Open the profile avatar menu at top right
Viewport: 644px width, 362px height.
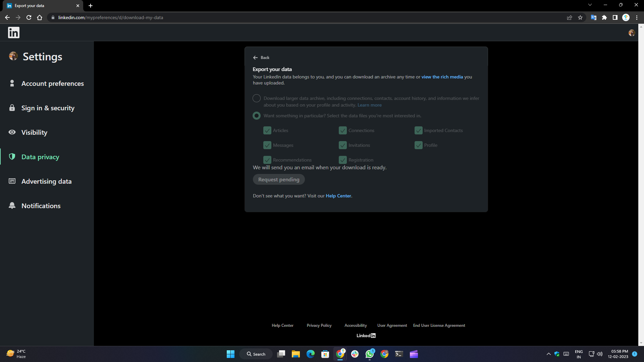(632, 33)
